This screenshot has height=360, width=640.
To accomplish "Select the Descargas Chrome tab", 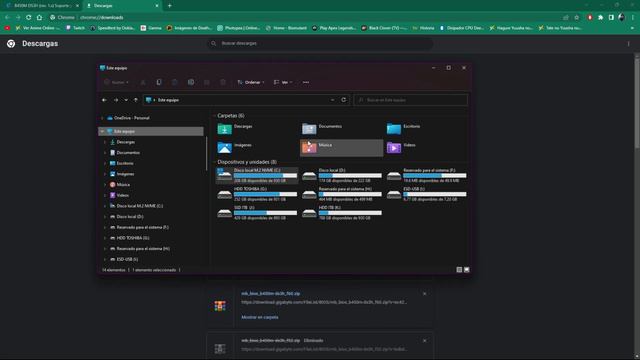I will (x=122, y=6).
